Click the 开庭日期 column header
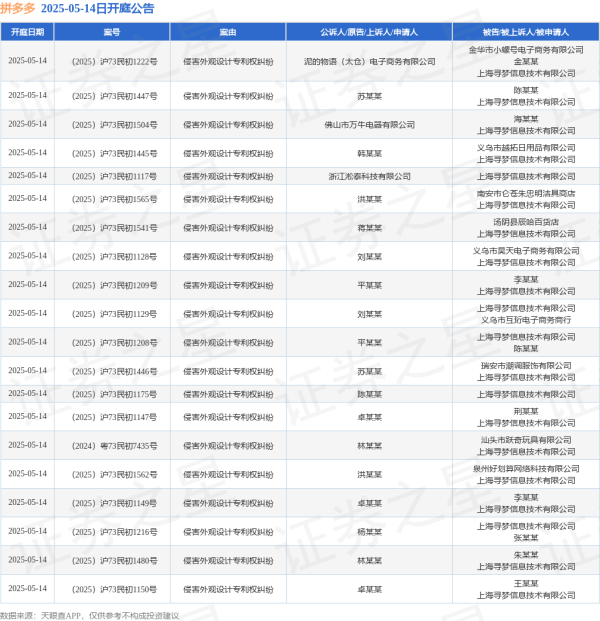The image size is (600, 621). (x=27, y=32)
